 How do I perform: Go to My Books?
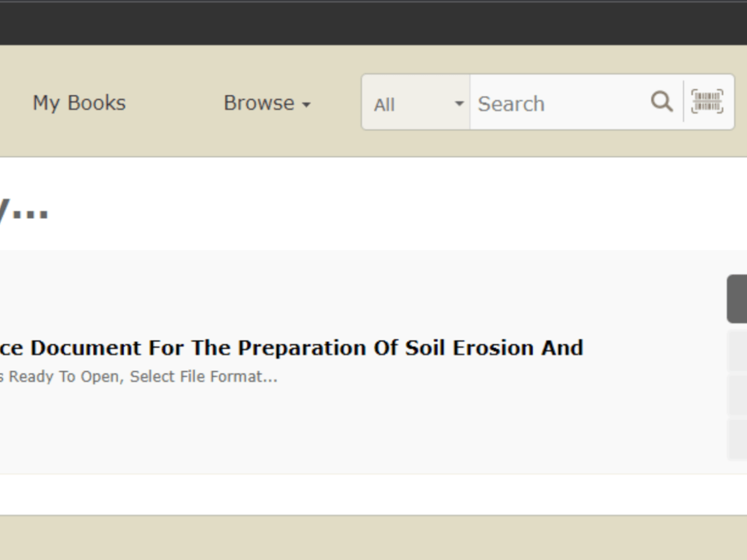pos(79,103)
